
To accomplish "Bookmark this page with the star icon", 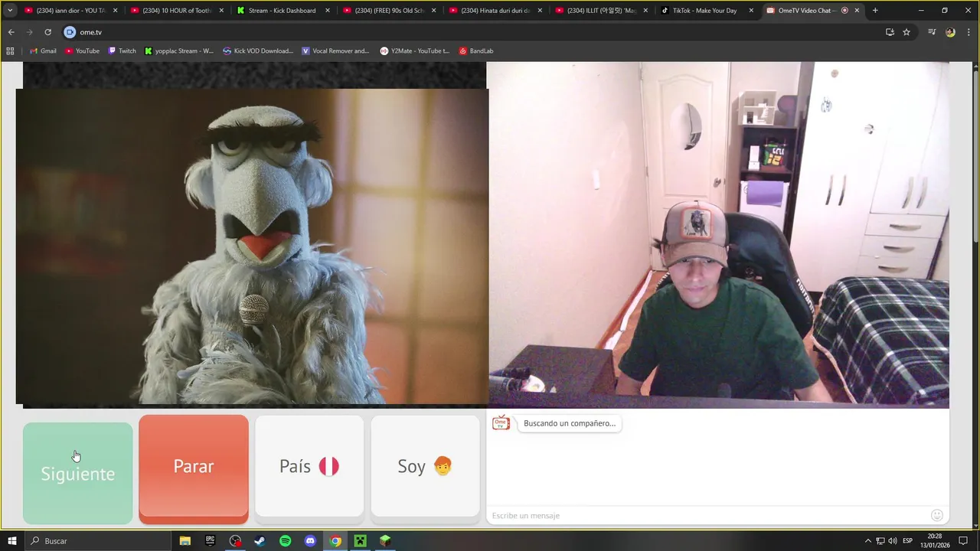I will click(906, 32).
